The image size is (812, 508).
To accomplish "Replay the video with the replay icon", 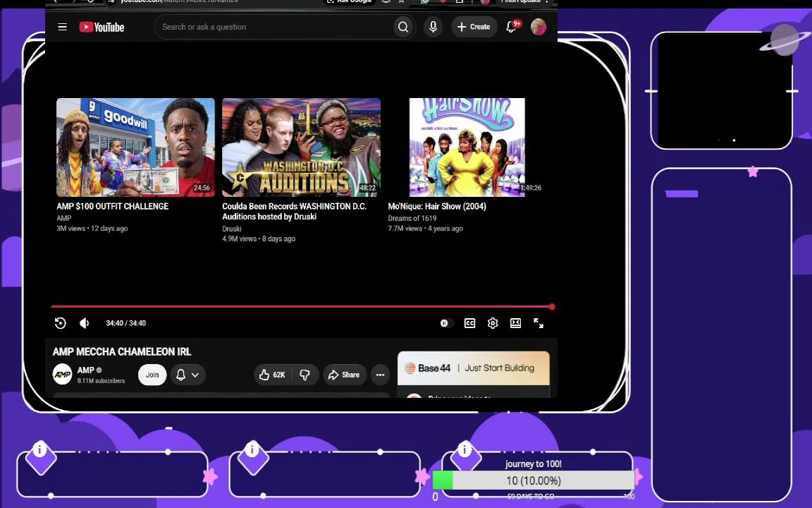I will (x=61, y=323).
